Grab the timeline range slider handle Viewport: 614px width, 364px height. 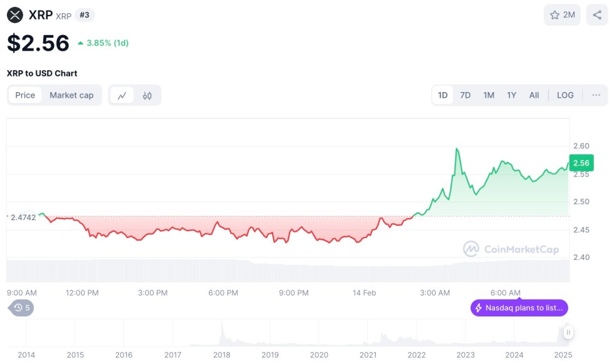(x=568, y=333)
